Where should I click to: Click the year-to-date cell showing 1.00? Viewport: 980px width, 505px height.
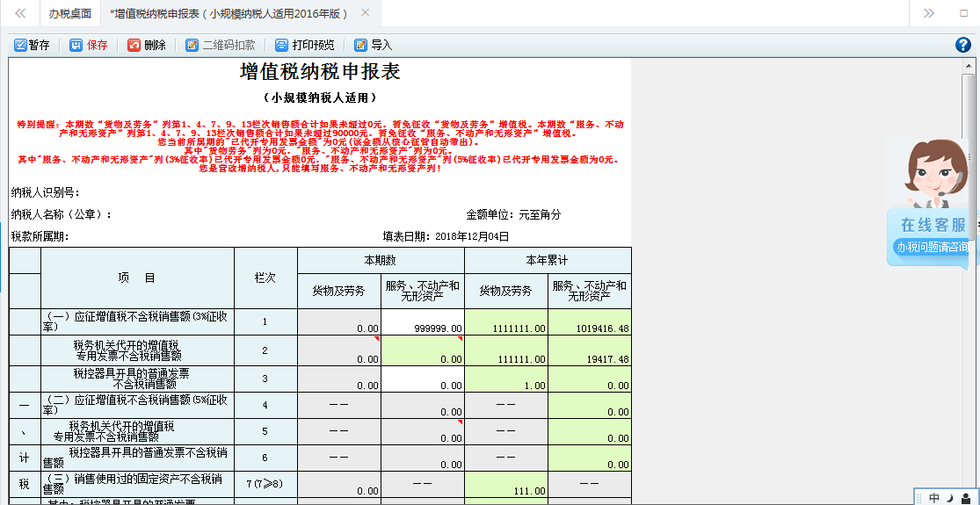click(506, 379)
